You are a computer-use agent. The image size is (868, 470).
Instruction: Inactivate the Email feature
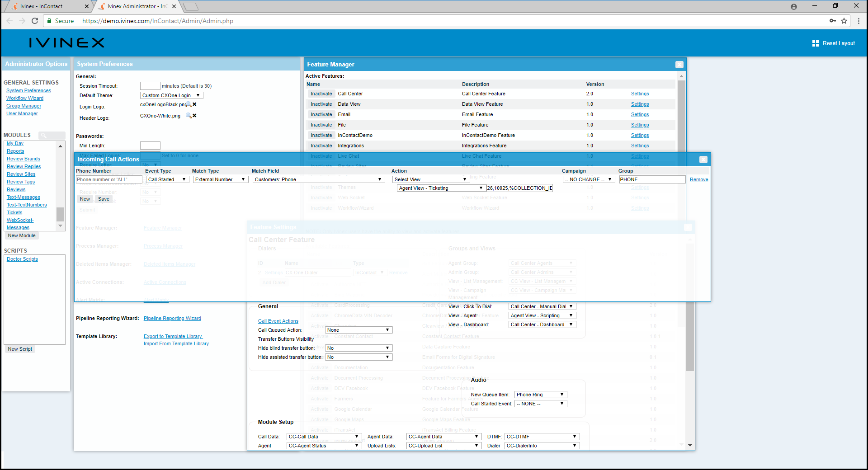coord(321,115)
